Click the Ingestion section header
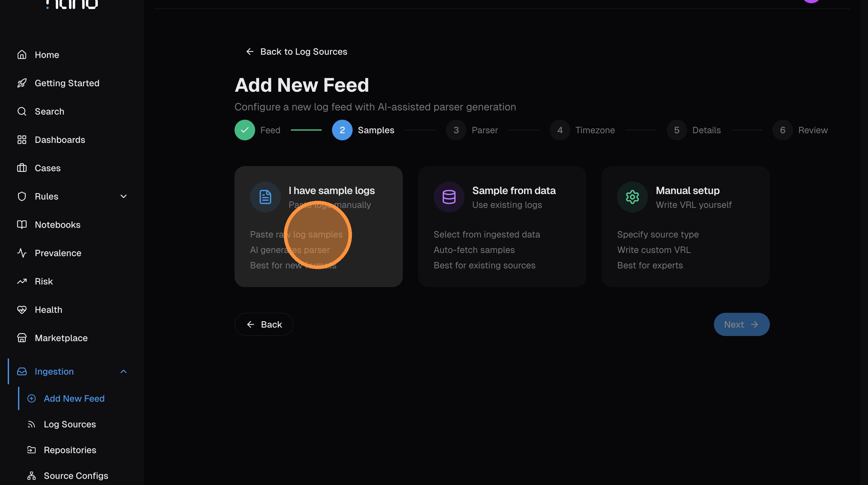The image size is (868, 485). [54, 371]
